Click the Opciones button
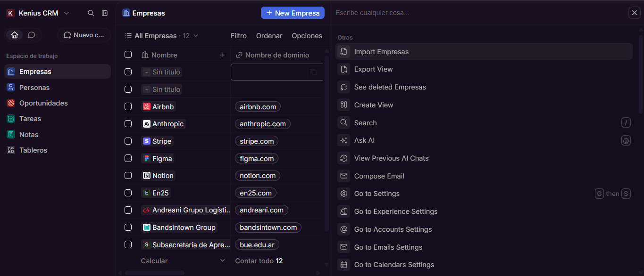Image resolution: width=644 pixels, height=276 pixels. point(307,36)
